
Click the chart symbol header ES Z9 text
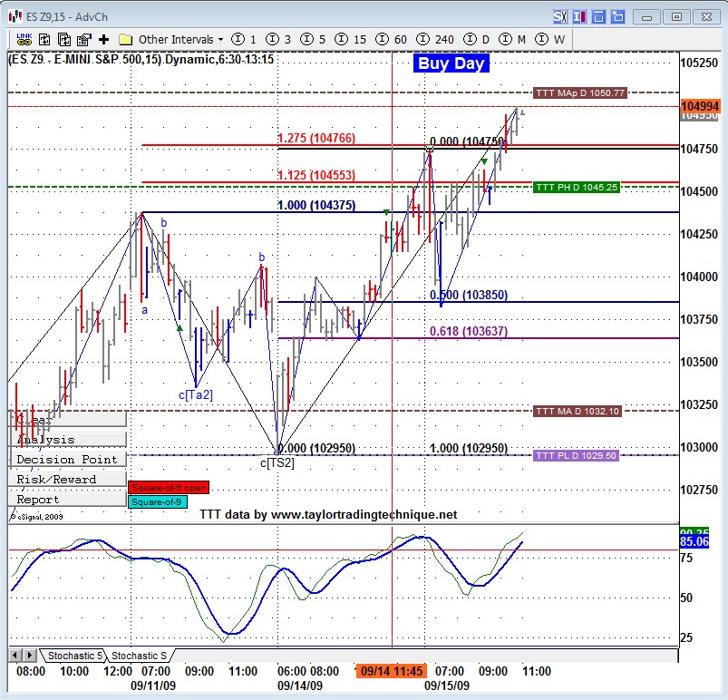coord(141,59)
